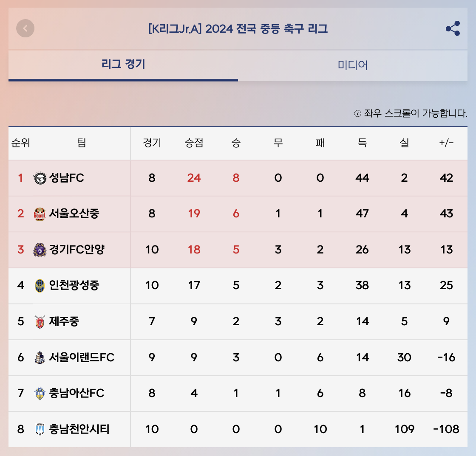Open the 성남FC team name link
The image size is (476, 456).
pos(67,178)
